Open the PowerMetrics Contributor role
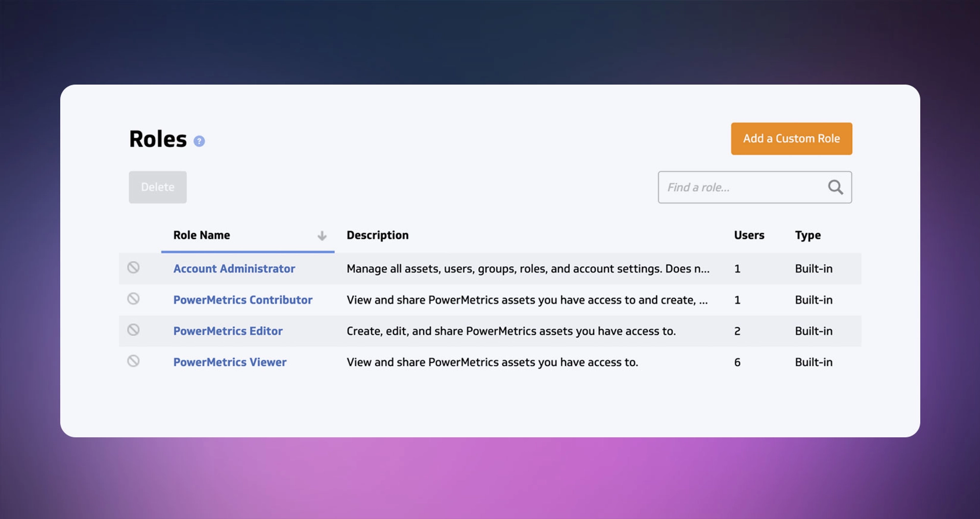The image size is (980, 519). tap(243, 300)
